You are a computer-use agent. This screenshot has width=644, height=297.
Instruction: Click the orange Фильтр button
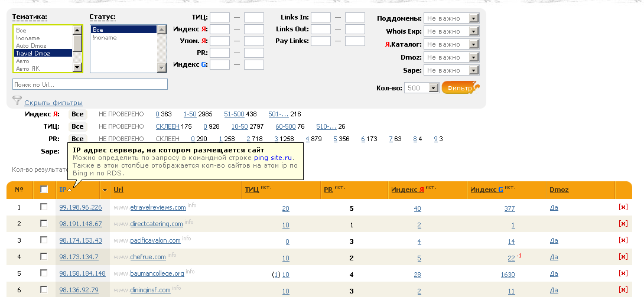[460, 88]
